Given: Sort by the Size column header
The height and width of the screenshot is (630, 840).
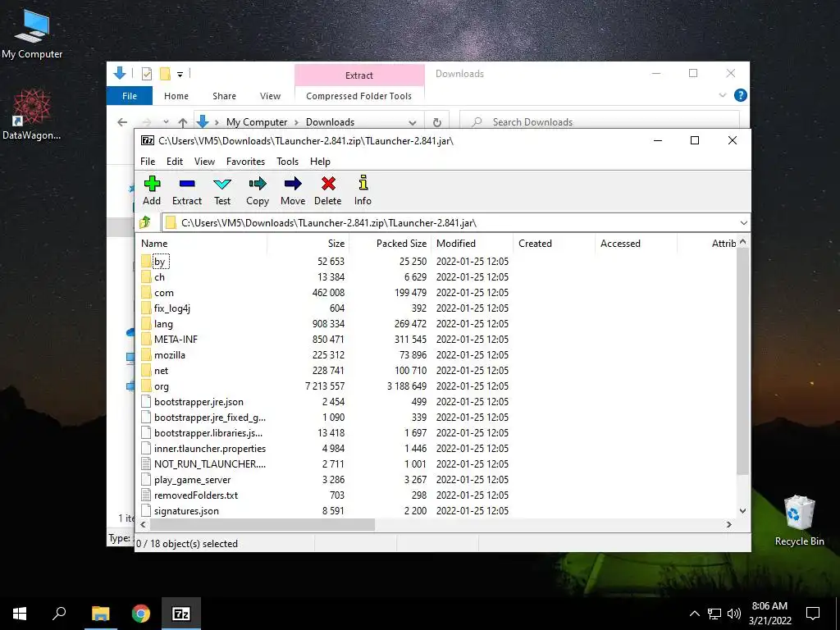Looking at the screenshot, I should tap(308, 243).
